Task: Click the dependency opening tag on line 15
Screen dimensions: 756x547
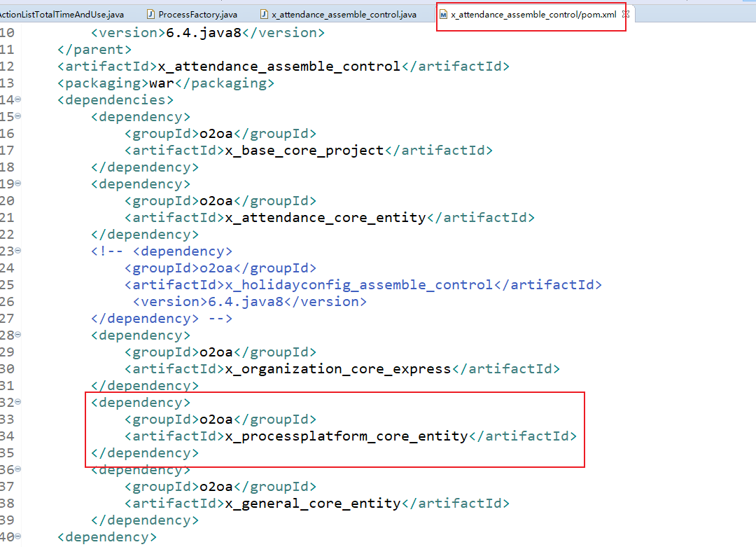Action: point(141,117)
